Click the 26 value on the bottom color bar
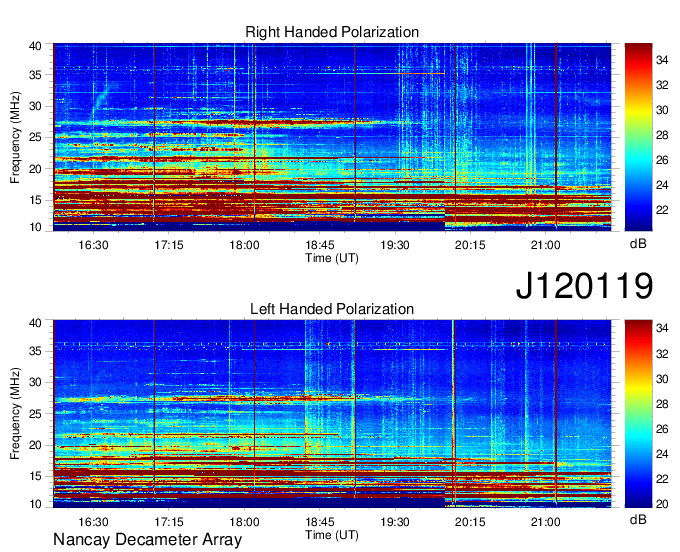Viewport: 680px width, 552px height. (662, 429)
